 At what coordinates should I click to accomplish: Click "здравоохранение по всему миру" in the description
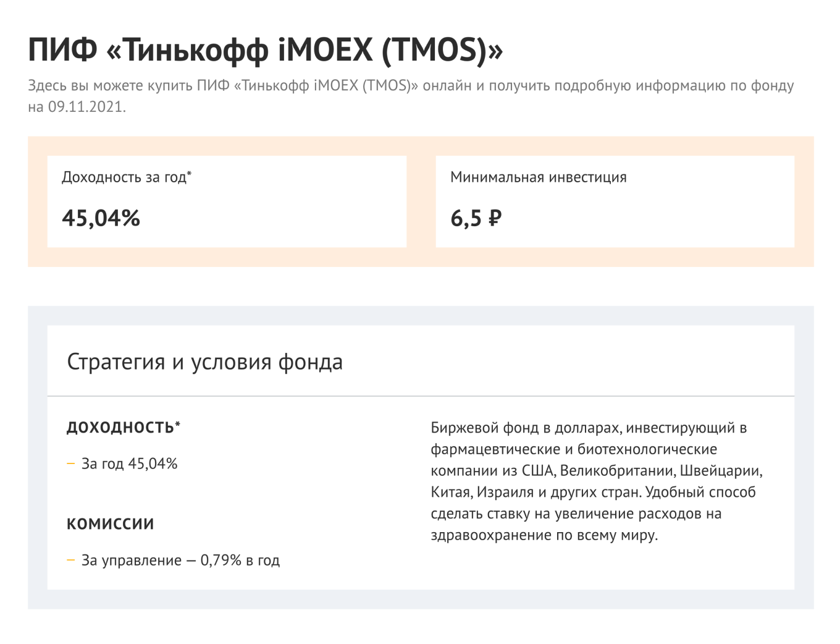[544, 535]
